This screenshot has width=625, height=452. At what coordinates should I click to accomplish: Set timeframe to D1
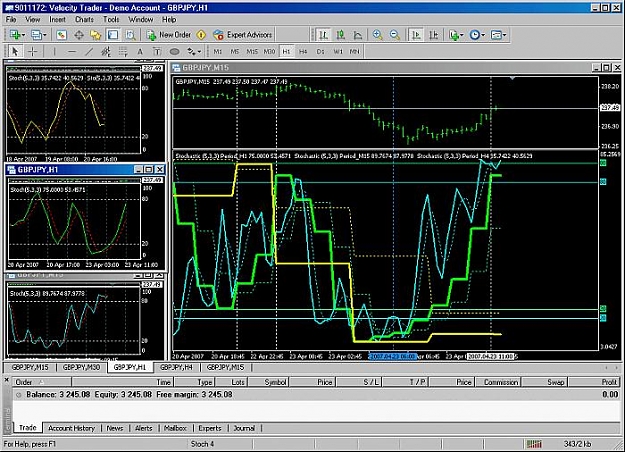pyautogui.click(x=320, y=51)
